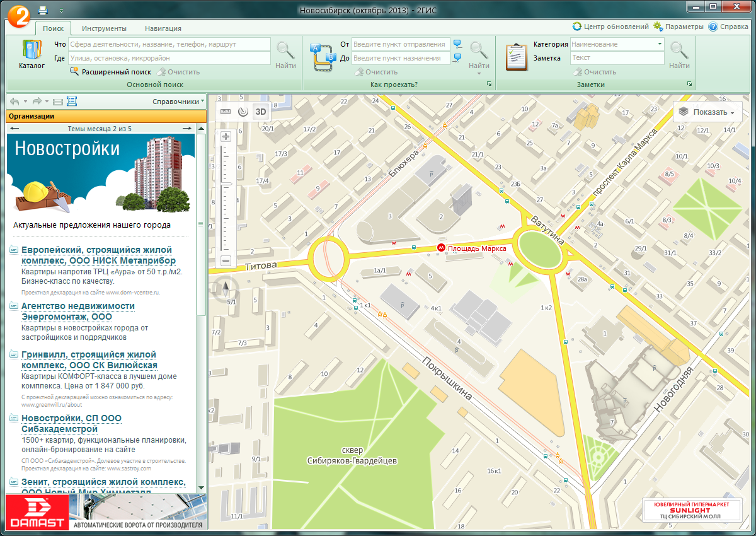Toggle the swirl icon between ruler and 3D
This screenshot has height=536, width=756.
click(243, 112)
